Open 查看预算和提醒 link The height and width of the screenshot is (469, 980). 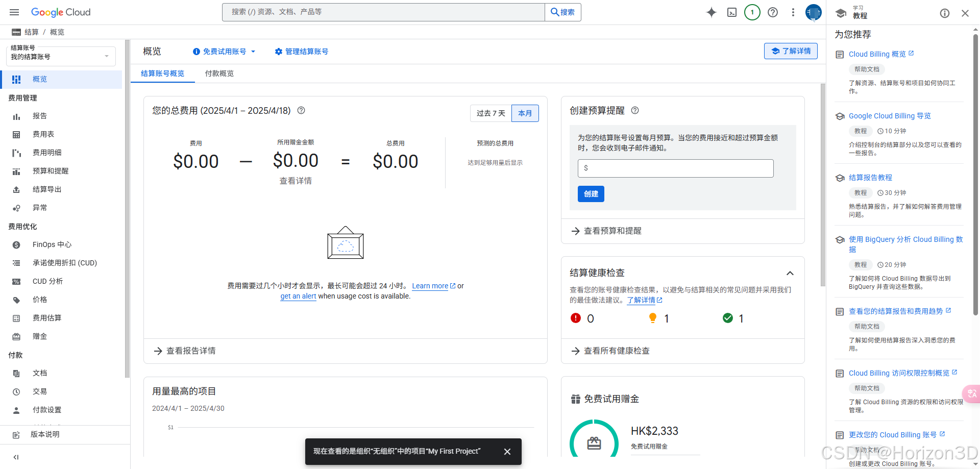pyautogui.click(x=606, y=231)
